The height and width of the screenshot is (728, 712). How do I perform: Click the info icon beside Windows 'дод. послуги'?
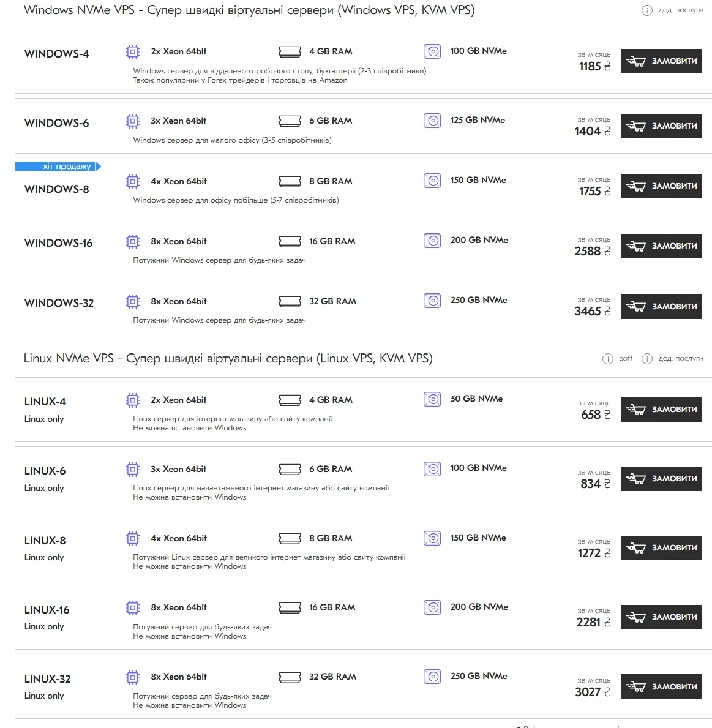[x=646, y=10]
